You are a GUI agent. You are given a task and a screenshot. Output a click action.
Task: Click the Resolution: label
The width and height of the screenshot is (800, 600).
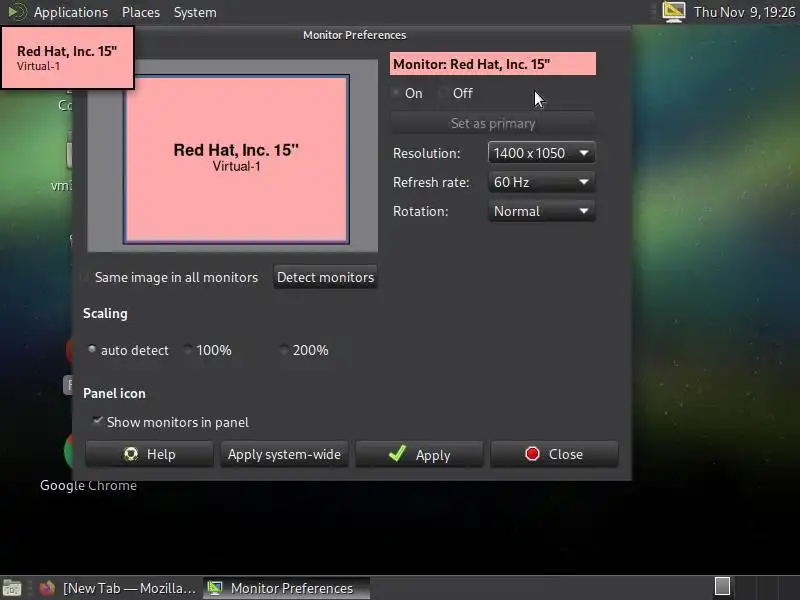pos(427,153)
